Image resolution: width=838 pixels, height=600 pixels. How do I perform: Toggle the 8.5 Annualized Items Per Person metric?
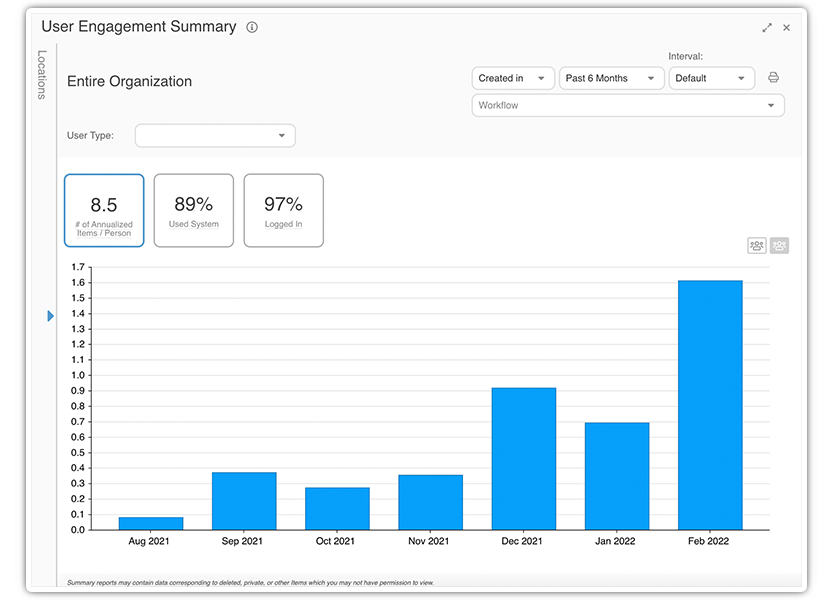click(x=104, y=210)
